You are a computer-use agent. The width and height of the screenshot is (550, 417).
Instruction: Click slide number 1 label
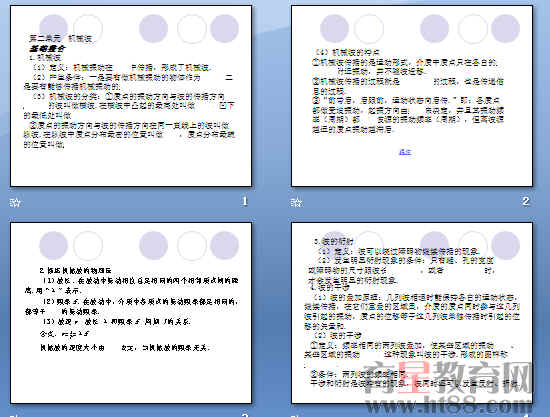(x=244, y=201)
